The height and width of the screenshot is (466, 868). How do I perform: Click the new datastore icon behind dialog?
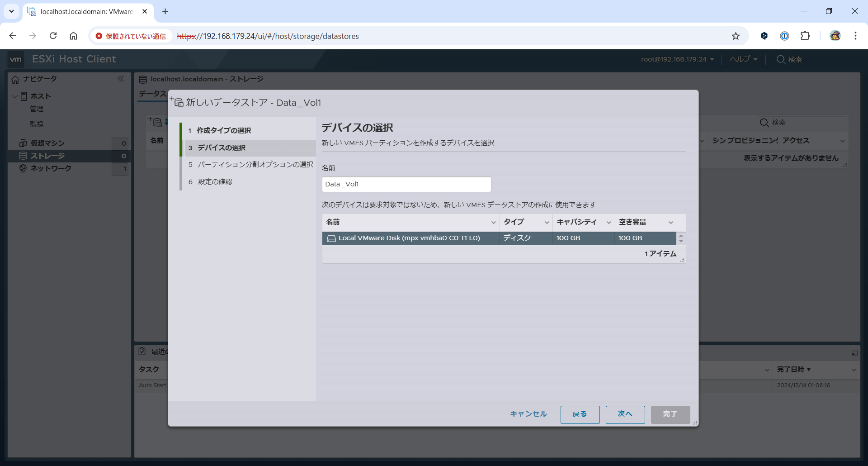(156, 122)
